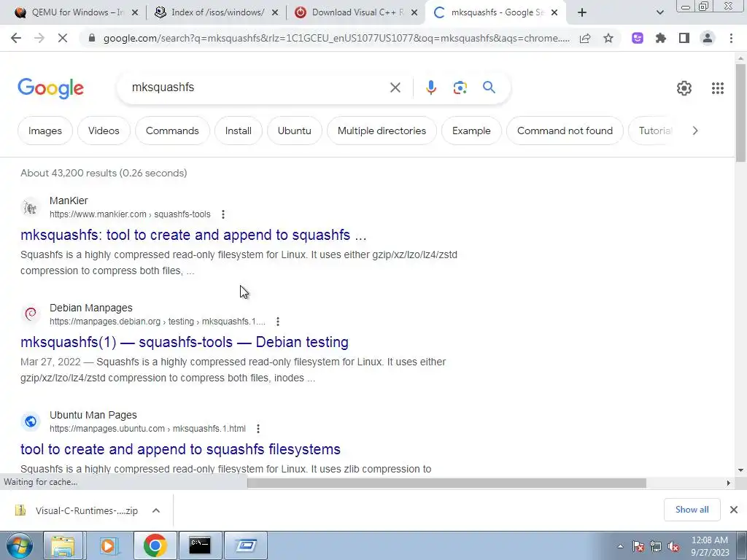Screen dimensions: 747x560
Task: Click the horizontal scrollbar thumb
Action: tap(446, 483)
